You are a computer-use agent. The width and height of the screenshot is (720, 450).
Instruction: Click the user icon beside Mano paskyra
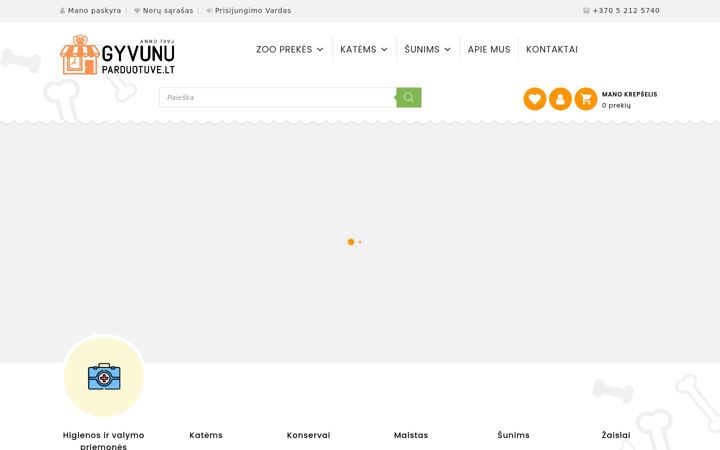coord(62,11)
